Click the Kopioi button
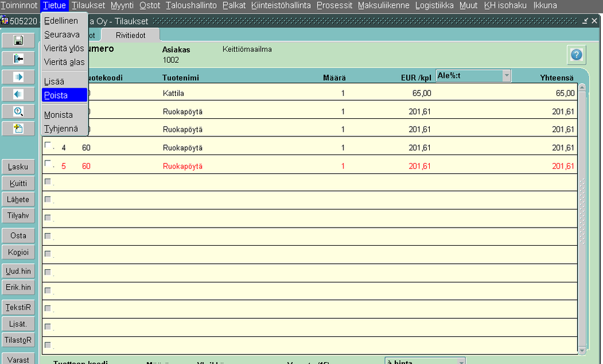603x364 pixels. click(x=18, y=252)
